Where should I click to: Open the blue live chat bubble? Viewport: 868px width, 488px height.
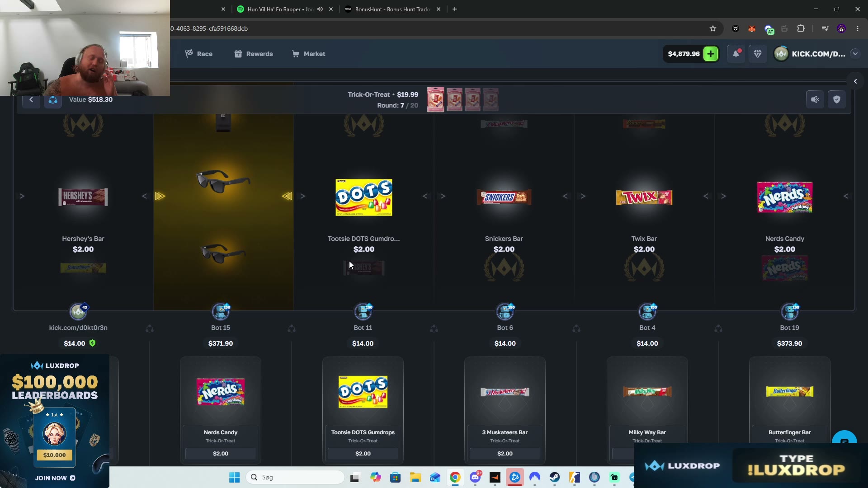click(x=844, y=439)
